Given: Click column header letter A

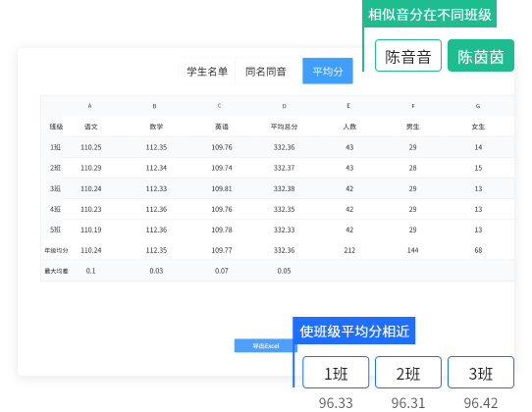Looking at the screenshot, I should pyautogui.click(x=89, y=106).
